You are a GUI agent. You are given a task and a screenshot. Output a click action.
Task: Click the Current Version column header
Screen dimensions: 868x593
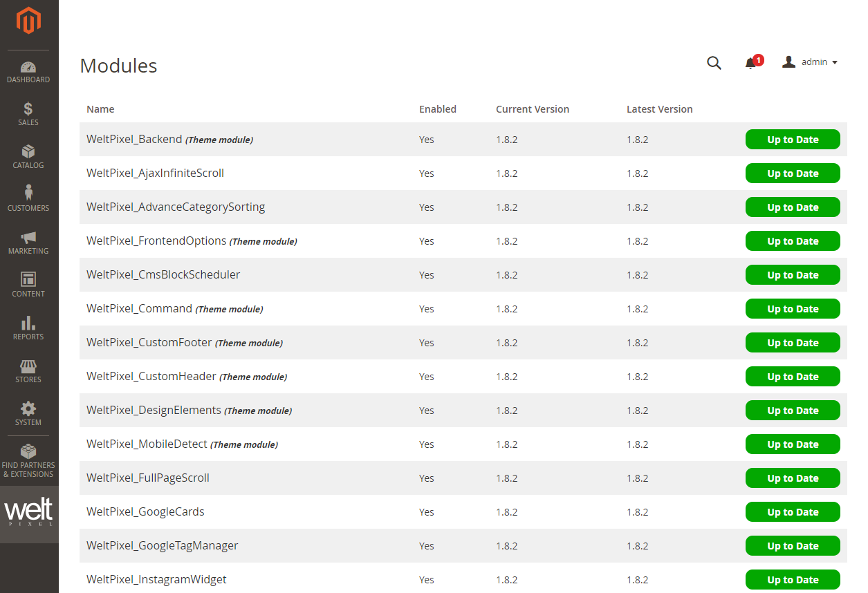tap(533, 109)
